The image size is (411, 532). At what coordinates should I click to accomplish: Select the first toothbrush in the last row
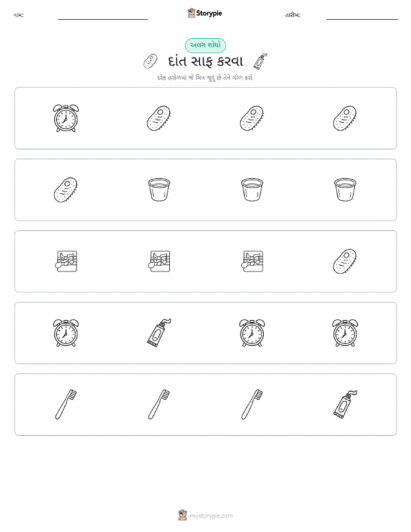66,404
